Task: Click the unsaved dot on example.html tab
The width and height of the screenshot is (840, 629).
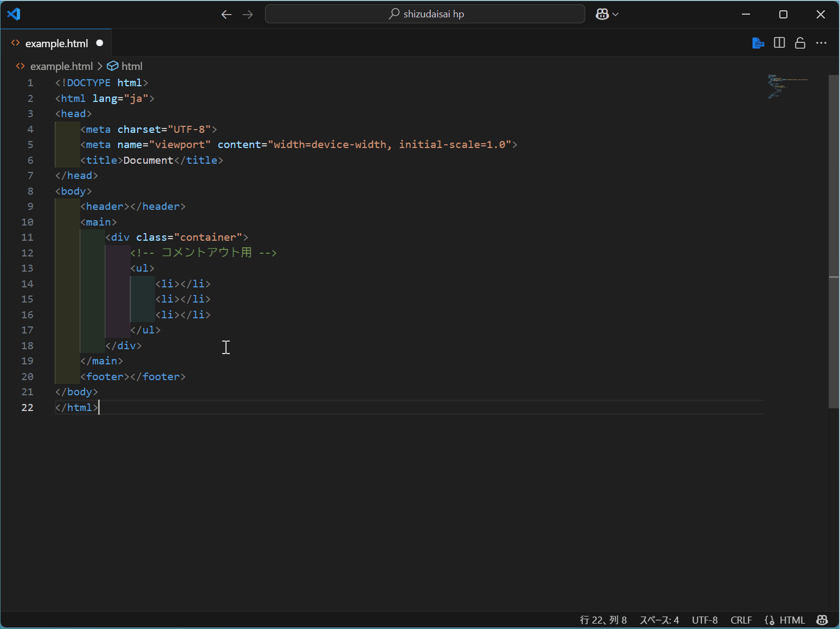Action: pyautogui.click(x=100, y=43)
